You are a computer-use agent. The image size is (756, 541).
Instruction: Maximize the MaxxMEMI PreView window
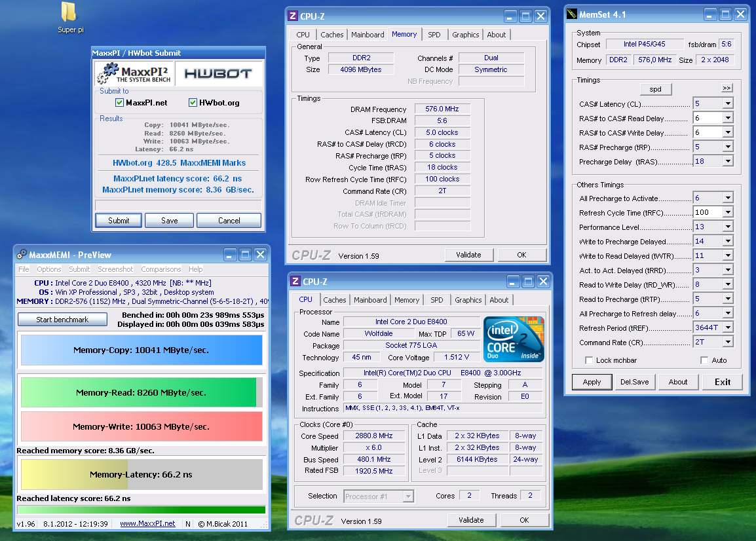coord(246,254)
